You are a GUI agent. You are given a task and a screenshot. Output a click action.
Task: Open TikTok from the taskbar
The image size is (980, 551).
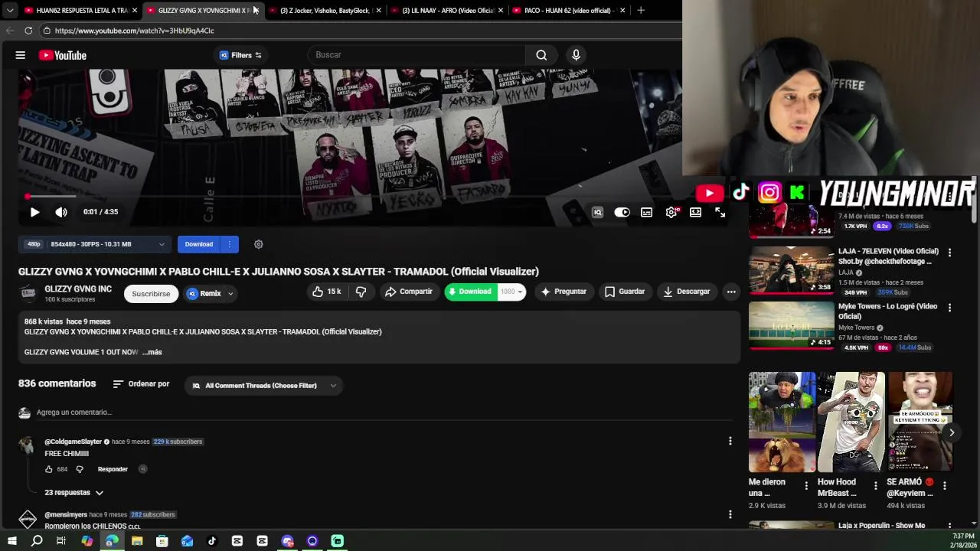coord(212,541)
